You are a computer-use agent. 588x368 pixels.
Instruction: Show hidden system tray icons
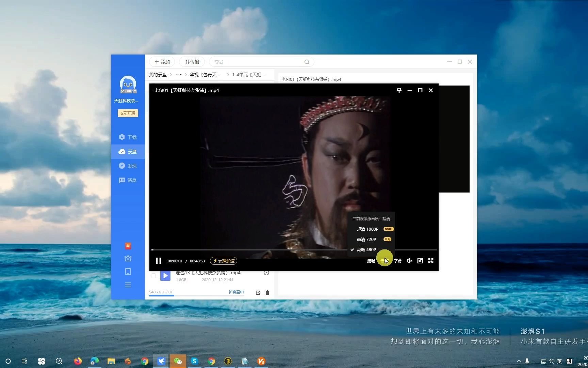pos(519,361)
